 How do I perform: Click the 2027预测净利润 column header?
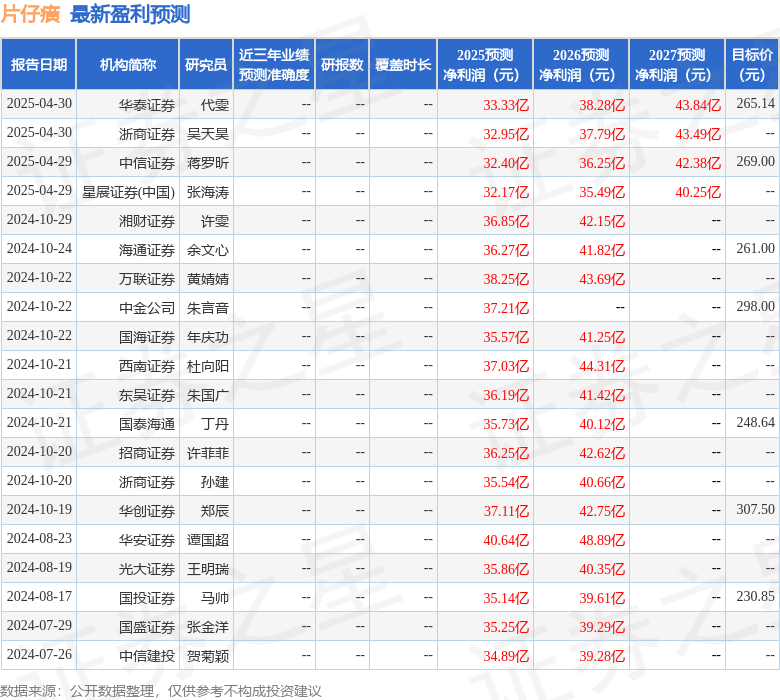(677, 65)
